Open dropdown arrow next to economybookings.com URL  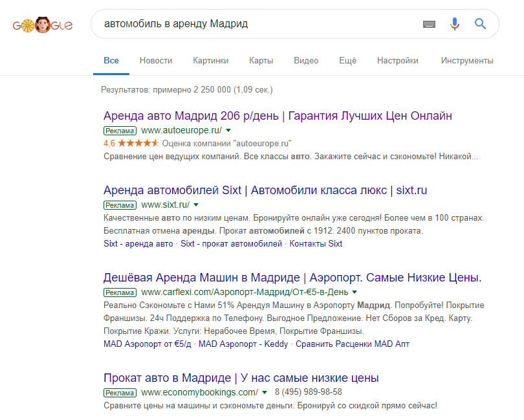click(x=265, y=393)
